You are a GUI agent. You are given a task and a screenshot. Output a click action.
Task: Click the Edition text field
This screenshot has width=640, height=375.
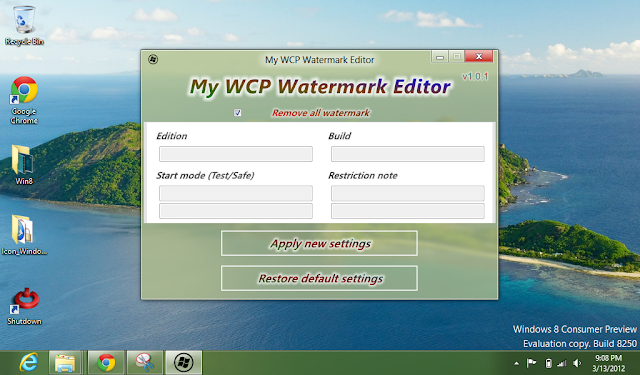point(236,154)
